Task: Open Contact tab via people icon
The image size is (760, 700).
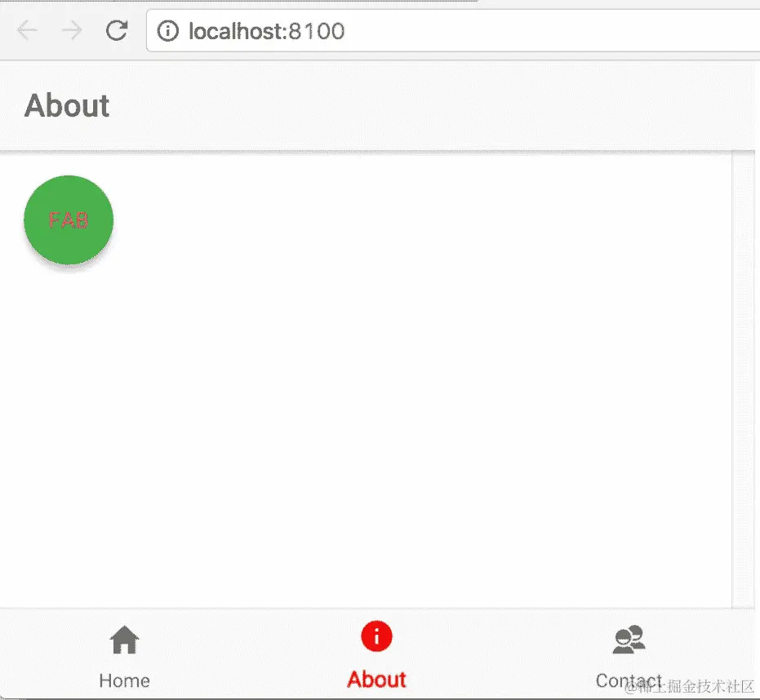Action: coord(629,640)
